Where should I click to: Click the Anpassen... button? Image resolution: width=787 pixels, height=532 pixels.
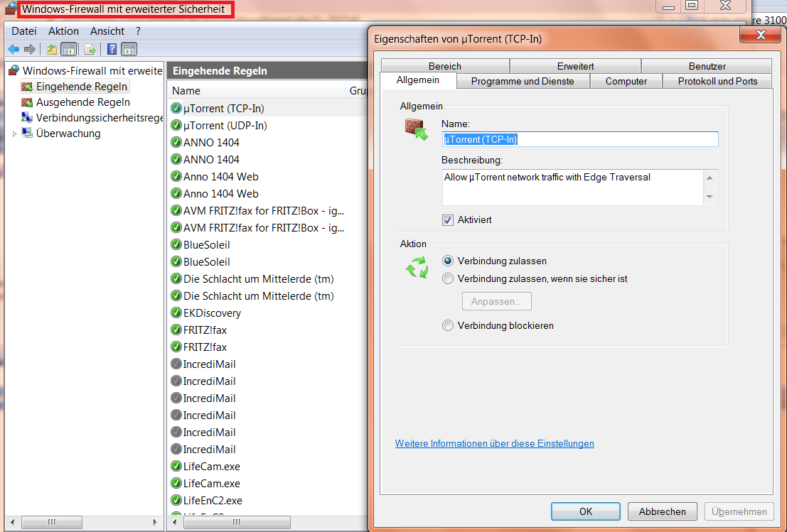[496, 301]
